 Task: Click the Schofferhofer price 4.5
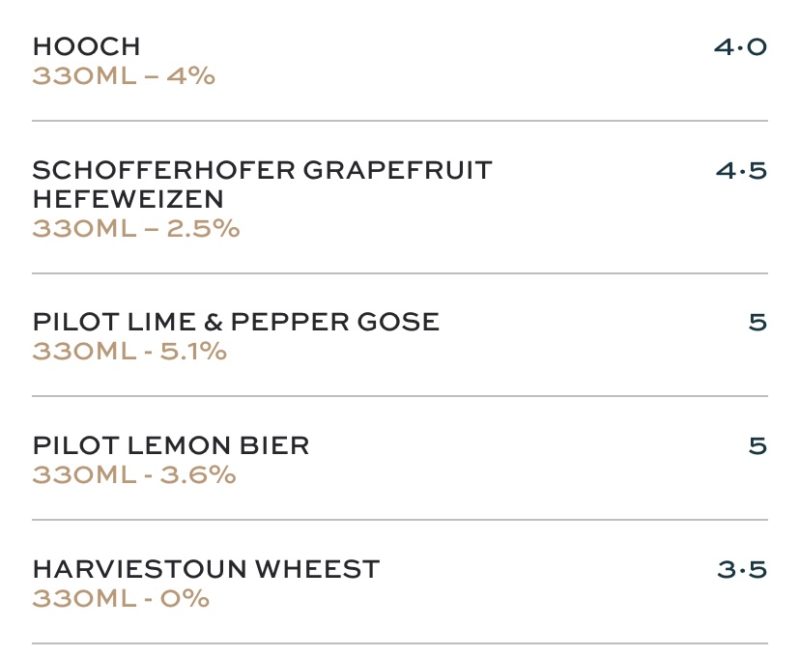point(741,171)
